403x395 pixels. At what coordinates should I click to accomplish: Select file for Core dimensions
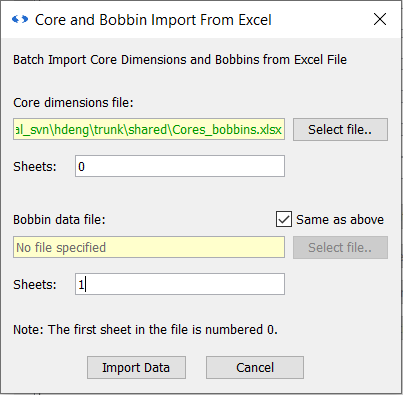coord(340,129)
